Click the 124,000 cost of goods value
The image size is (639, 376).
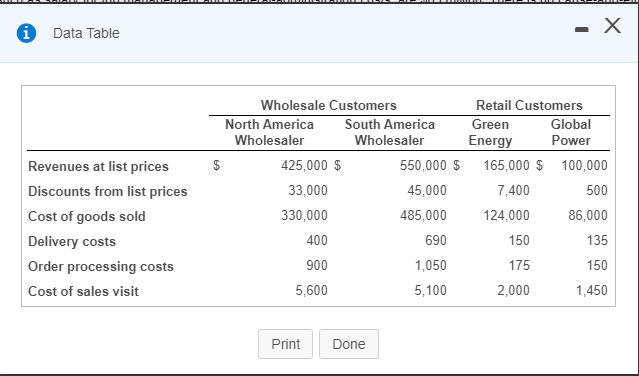point(507,215)
